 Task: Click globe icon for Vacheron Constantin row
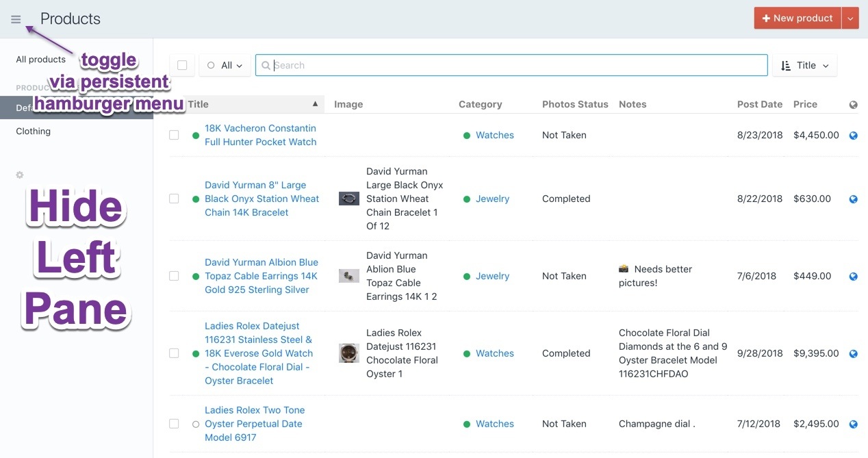point(853,136)
